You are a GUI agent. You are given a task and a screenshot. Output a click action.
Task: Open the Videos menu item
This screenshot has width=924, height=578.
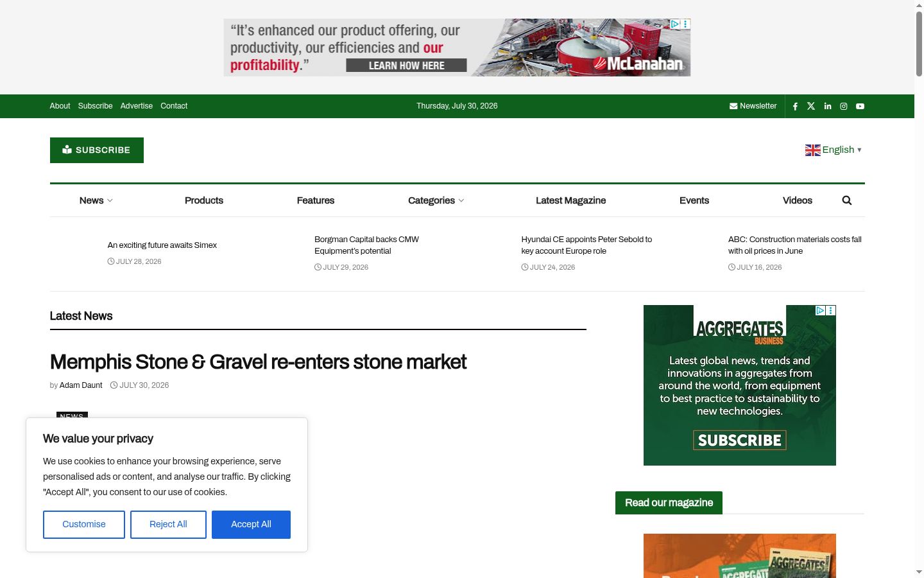coord(798,200)
